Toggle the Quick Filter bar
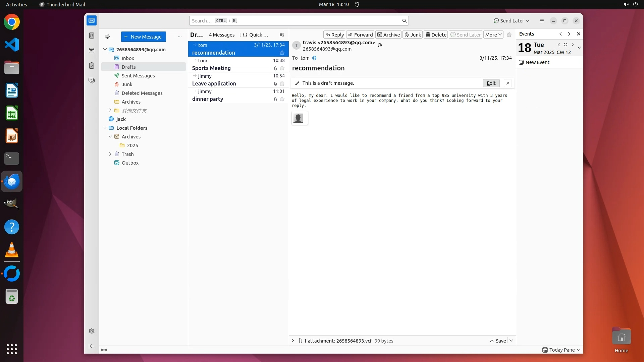This screenshot has width=644, height=362. click(x=256, y=35)
